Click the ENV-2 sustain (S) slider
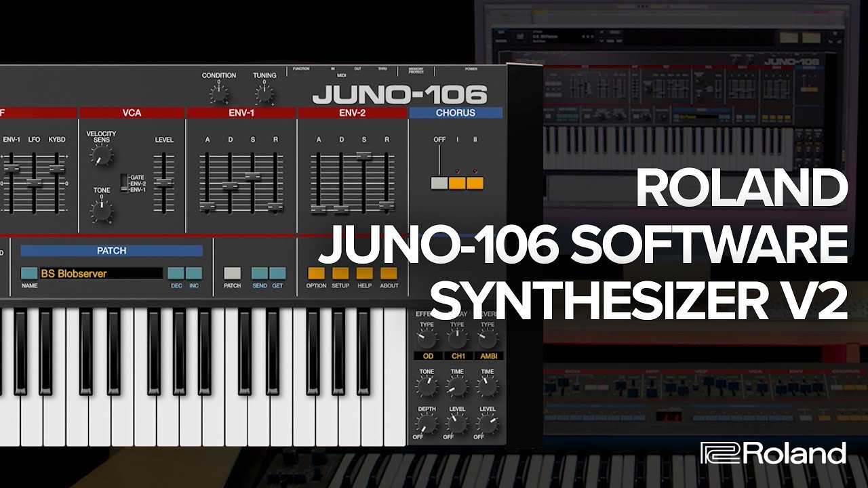868x488 pixels. coord(364,155)
